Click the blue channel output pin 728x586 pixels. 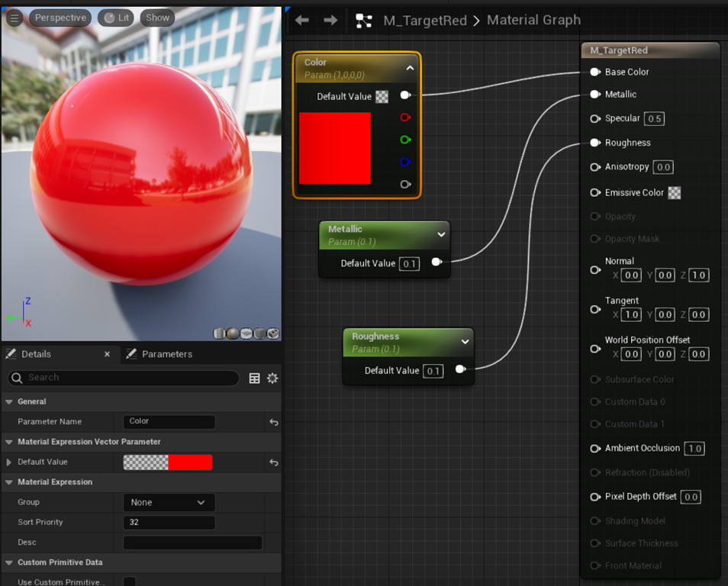[x=405, y=162]
